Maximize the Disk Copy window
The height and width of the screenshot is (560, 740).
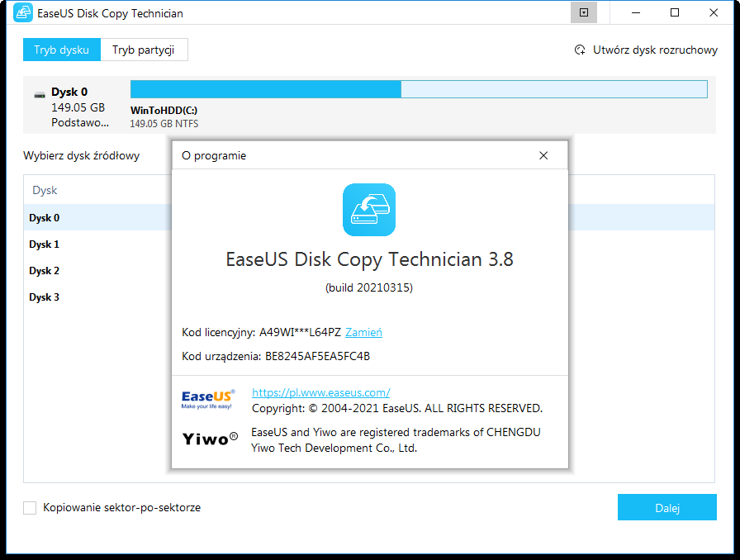[675, 12]
